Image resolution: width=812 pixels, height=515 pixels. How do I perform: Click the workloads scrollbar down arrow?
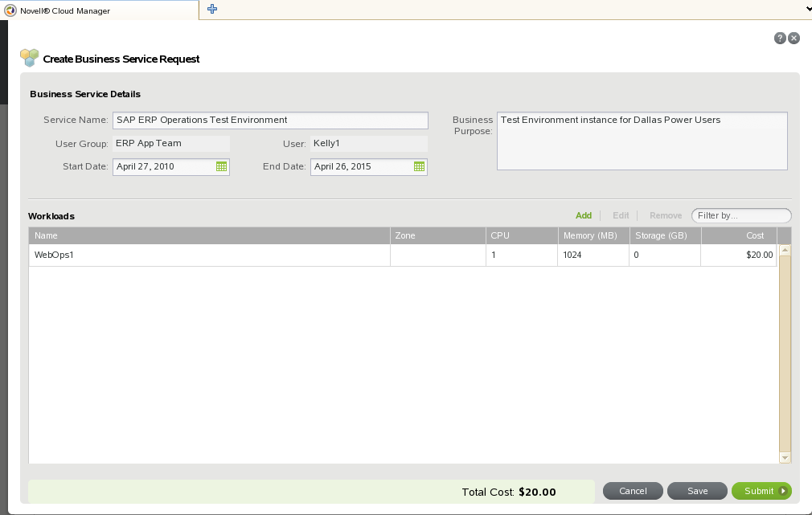click(785, 457)
